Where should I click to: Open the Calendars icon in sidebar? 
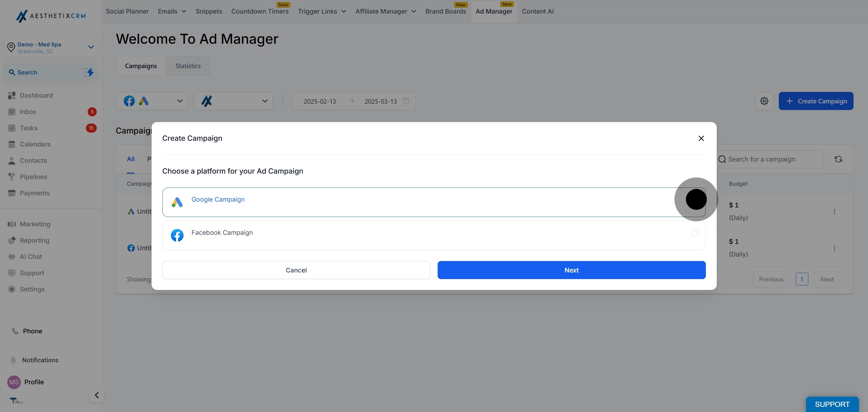click(12, 144)
